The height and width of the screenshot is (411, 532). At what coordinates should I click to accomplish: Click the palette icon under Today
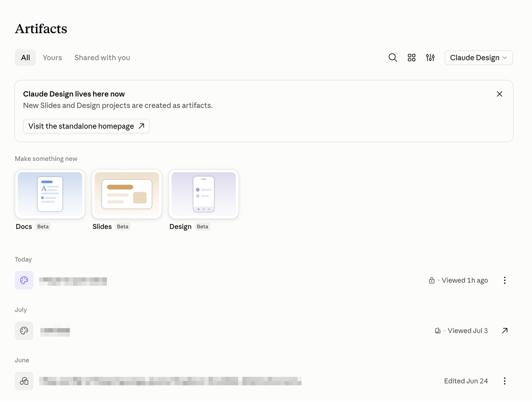pyautogui.click(x=24, y=280)
